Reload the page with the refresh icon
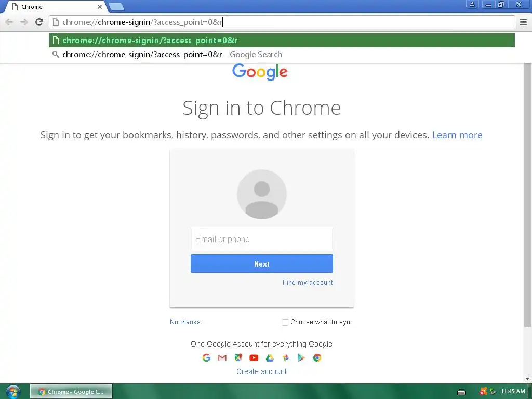This screenshot has width=532, height=399. point(39,22)
